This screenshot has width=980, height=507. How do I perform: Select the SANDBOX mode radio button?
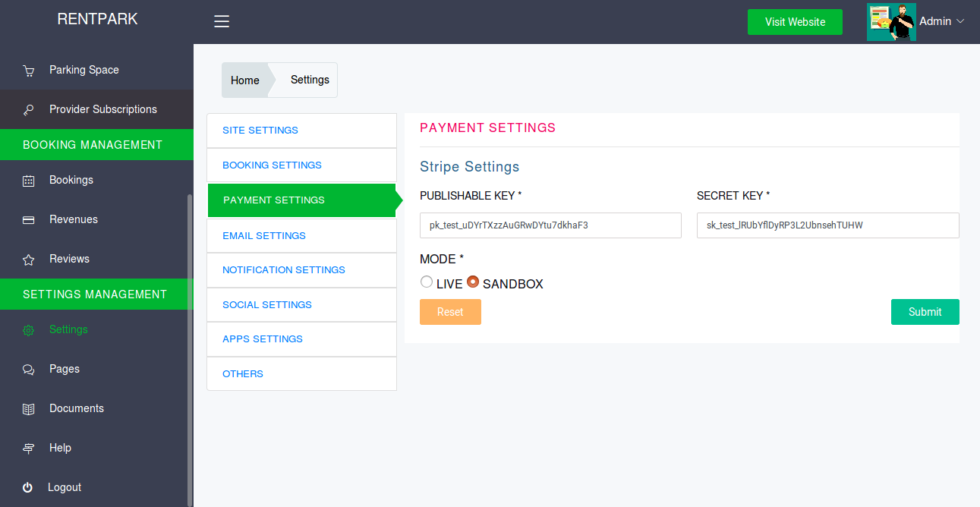(x=473, y=282)
